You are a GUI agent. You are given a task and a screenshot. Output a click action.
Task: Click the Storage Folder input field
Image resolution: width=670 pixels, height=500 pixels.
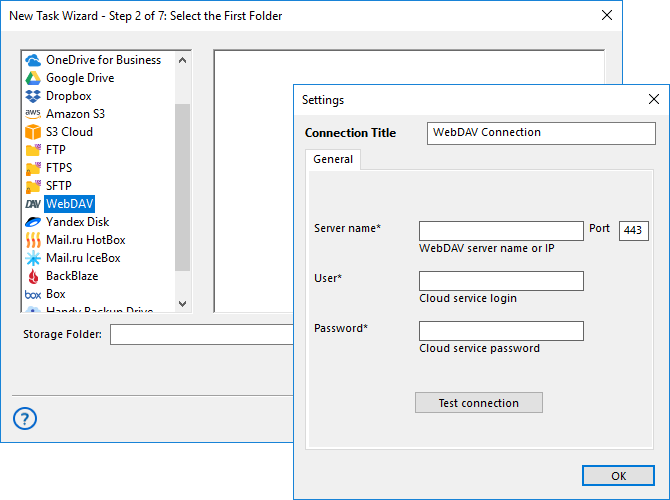(202, 334)
